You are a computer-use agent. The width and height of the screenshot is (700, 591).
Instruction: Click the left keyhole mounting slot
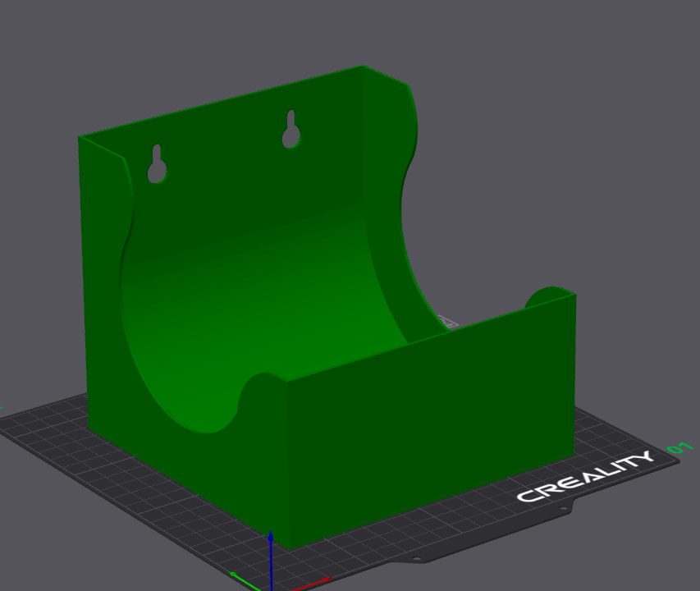(157, 164)
